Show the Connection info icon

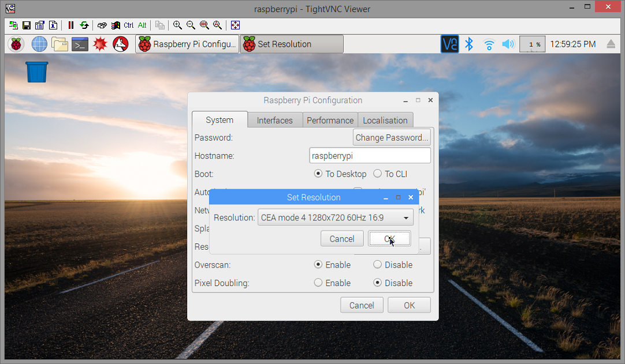pos(53,25)
